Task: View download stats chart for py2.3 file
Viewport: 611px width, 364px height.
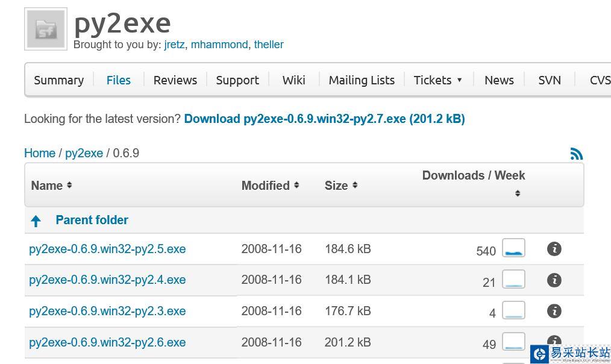Action: [x=513, y=310]
